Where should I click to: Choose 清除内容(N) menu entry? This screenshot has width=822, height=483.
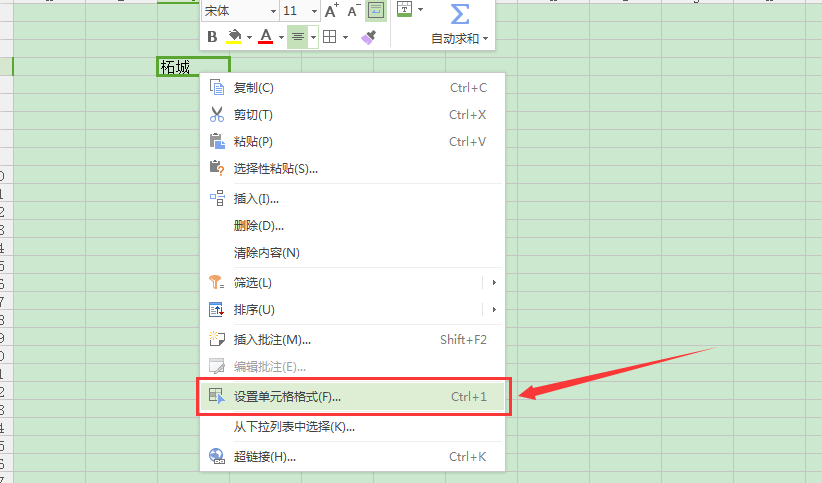click(x=352, y=253)
